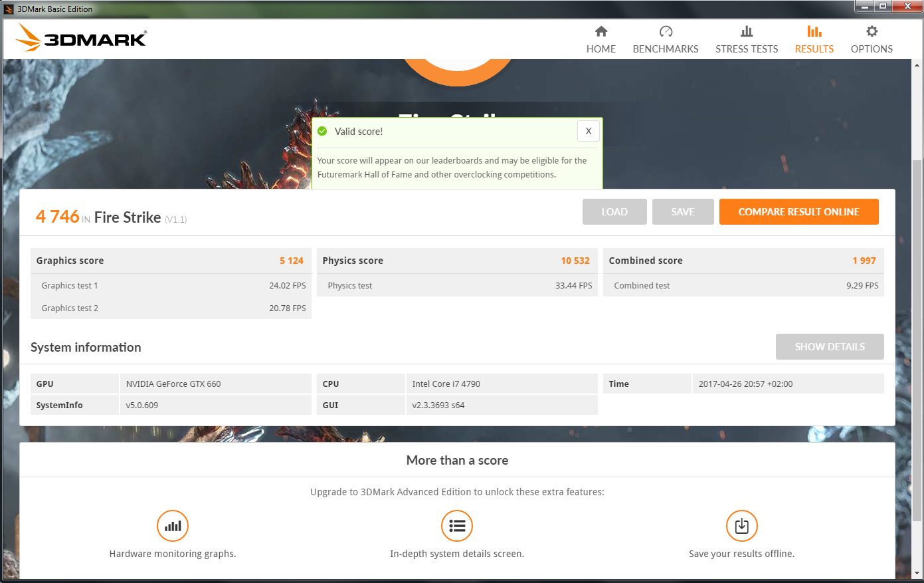Click Save your results offline text
The image size is (924, 583).
pos(742,554)
